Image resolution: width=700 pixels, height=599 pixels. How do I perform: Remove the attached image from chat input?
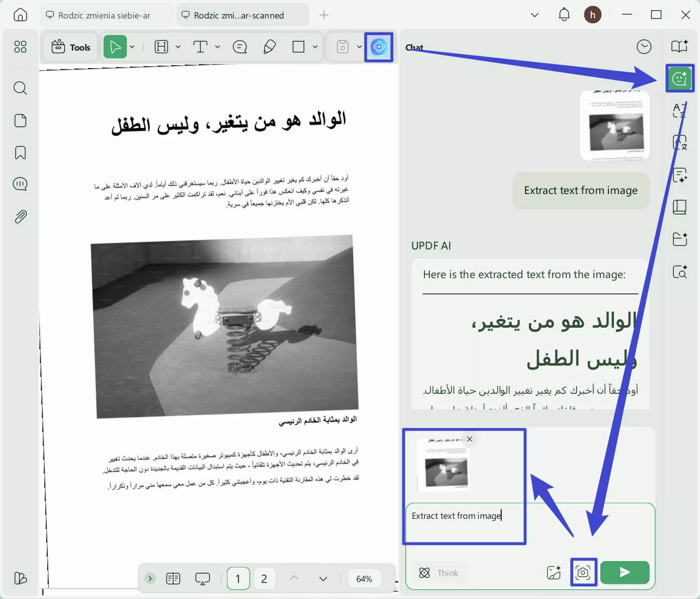pyautogui.click(x=470, y=439)
